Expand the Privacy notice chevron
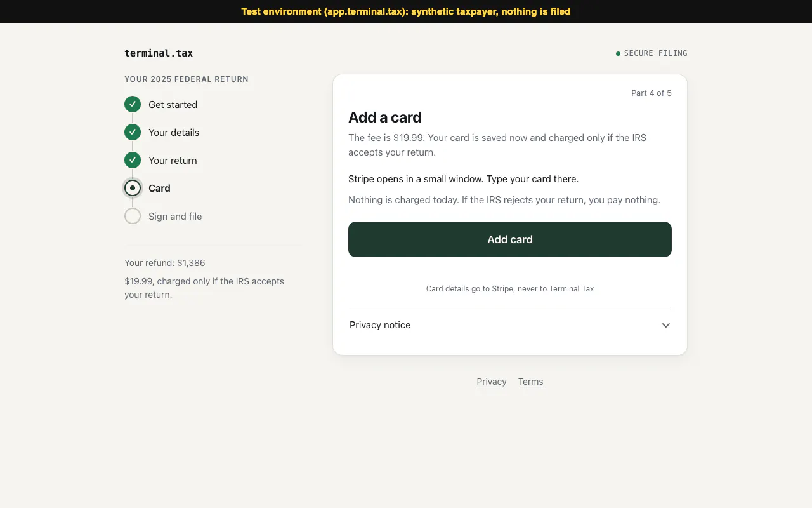Screen dimensions: 812x508 666,325
